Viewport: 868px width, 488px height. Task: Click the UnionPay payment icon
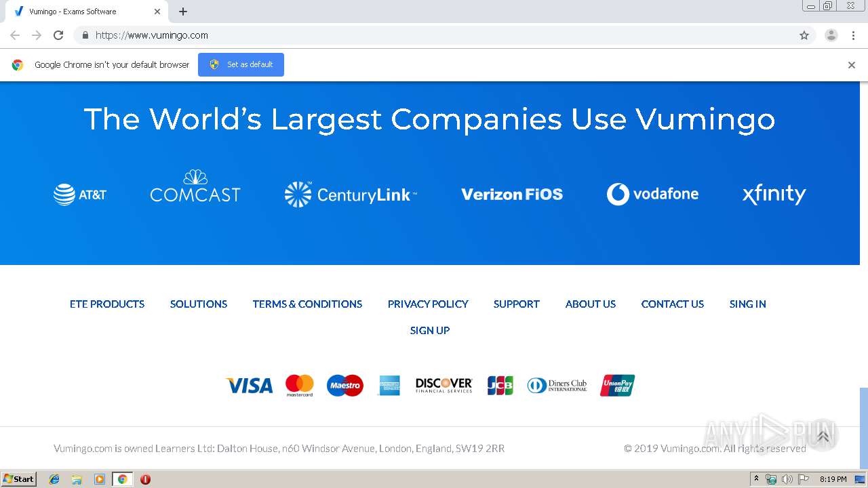click(618, 386)
